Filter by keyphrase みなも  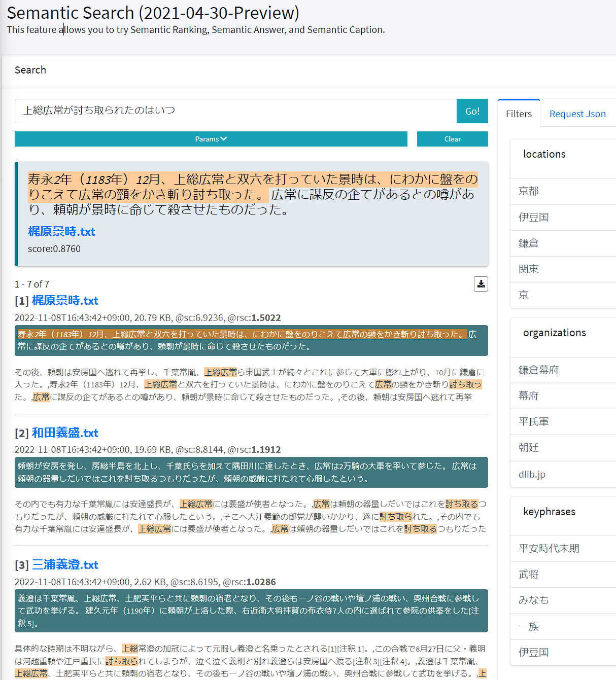coord(563,600)
